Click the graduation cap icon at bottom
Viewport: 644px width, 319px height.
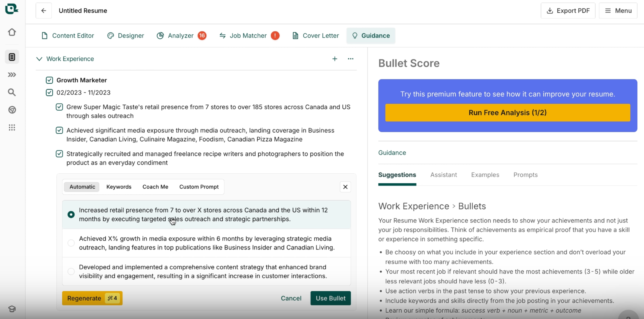click(12, 309)
